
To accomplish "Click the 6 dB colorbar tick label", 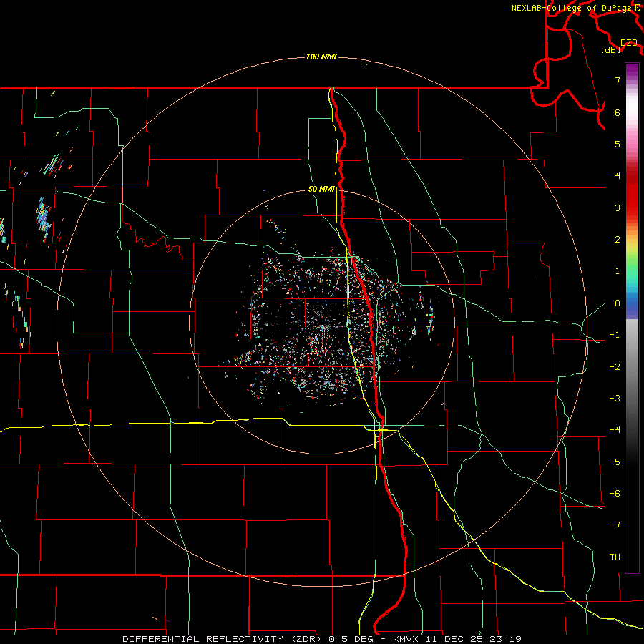I will 618,112.
